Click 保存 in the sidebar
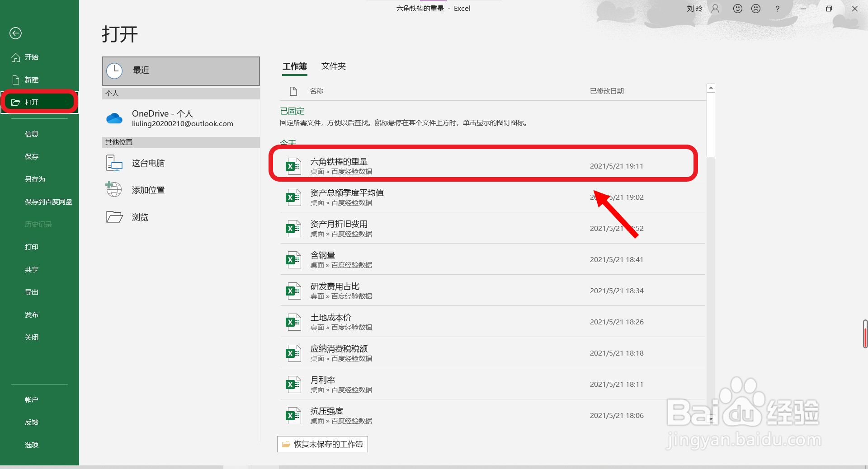This screenshot has width=868, height=469. (x=31, y=156)
